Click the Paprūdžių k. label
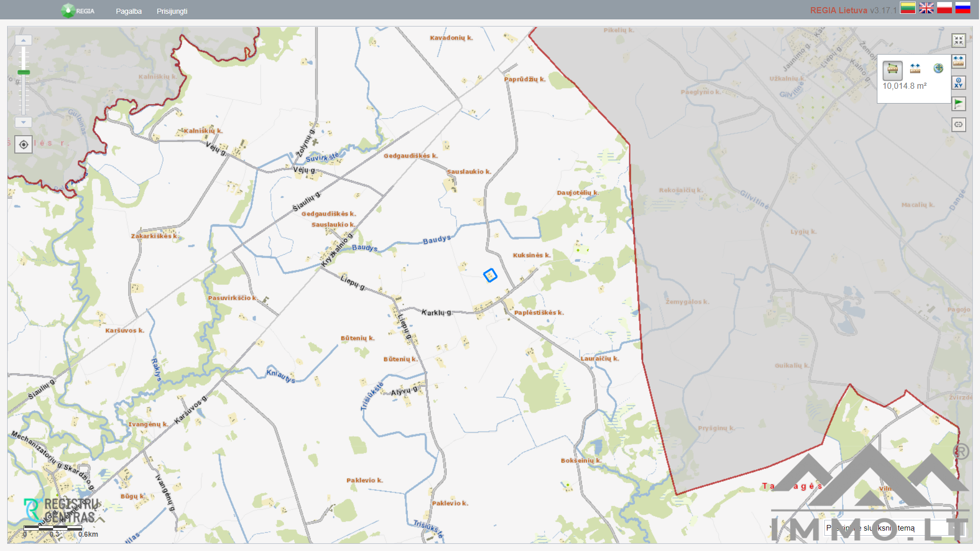This screenshot has height=551, width=980. point(525,79)
